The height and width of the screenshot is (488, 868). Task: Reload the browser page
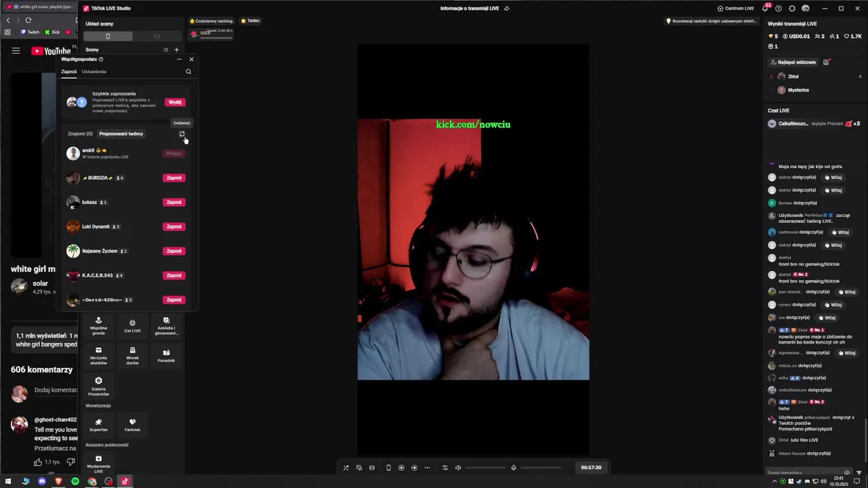point(28,20)
